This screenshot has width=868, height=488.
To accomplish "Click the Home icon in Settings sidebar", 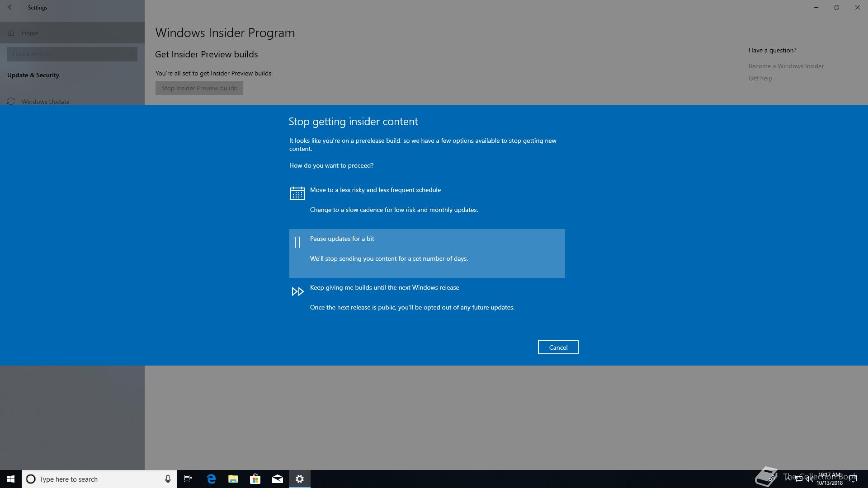I will click(11, 33).
